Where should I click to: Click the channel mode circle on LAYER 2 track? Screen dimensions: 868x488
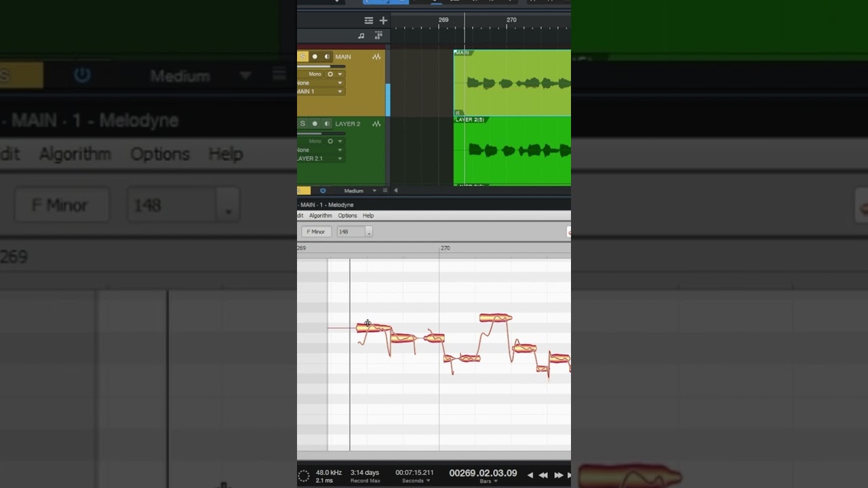[330, 141]
